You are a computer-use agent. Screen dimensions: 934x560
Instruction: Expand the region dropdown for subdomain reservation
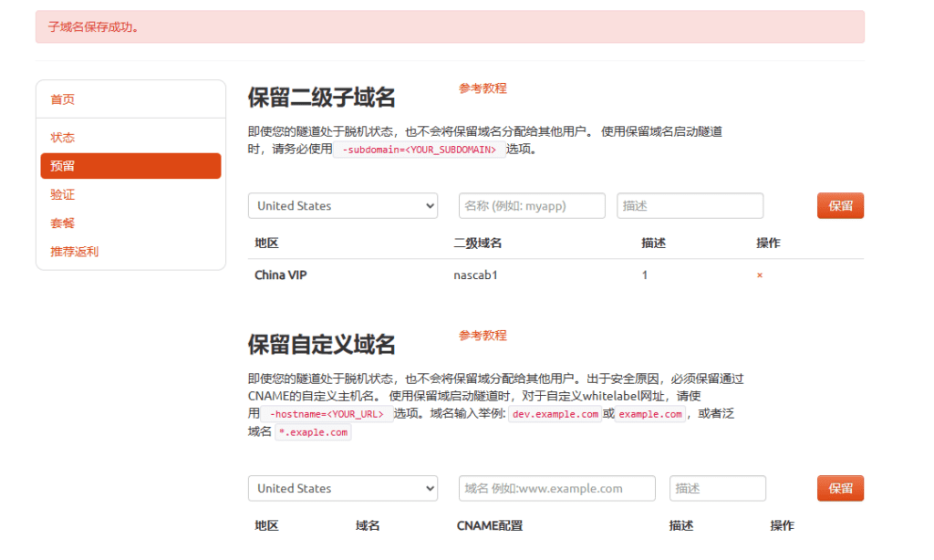coord(342,206)
